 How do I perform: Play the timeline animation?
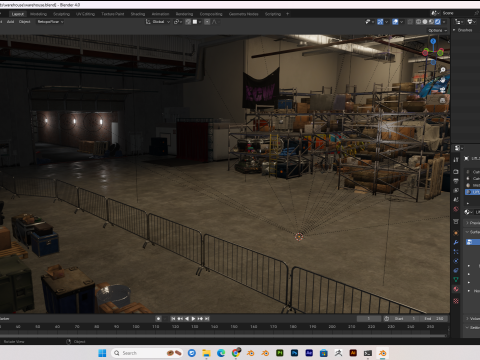pyautogui.click(x=193, y=319)
